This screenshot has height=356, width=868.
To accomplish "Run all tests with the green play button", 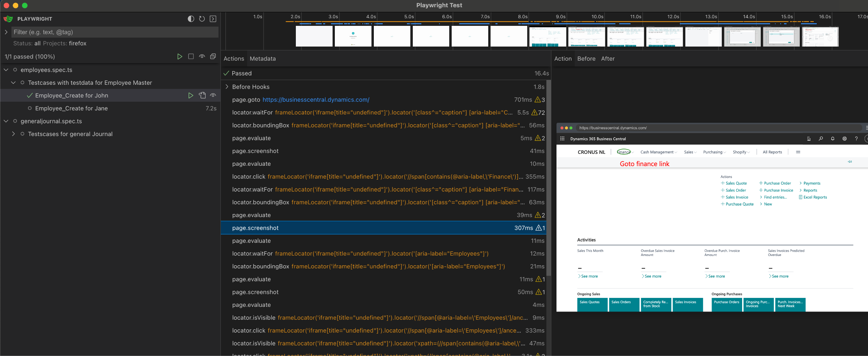I will [180, 56].
